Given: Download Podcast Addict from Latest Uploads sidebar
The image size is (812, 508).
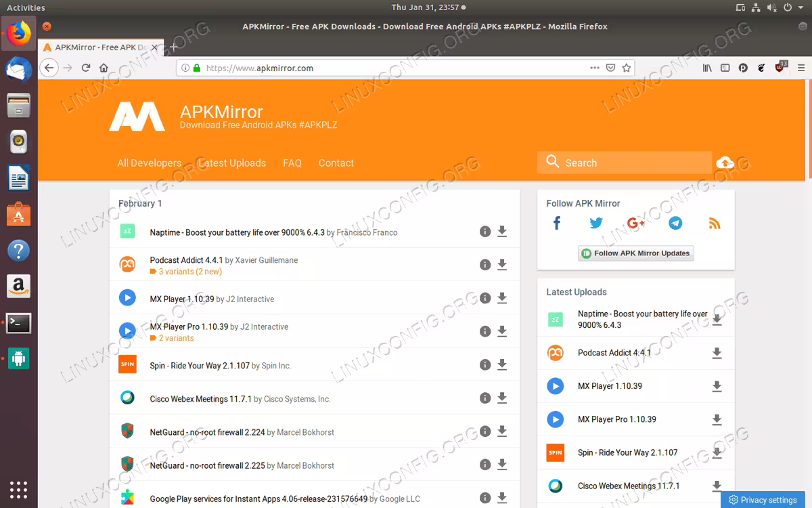Looking at the screenshot, I should point(717,353).
